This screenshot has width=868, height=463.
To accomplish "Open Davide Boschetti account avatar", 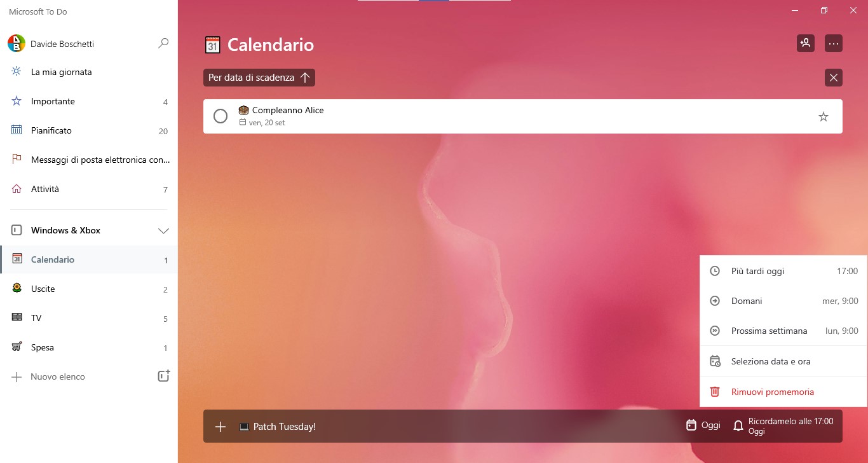I will pos(17,44).
